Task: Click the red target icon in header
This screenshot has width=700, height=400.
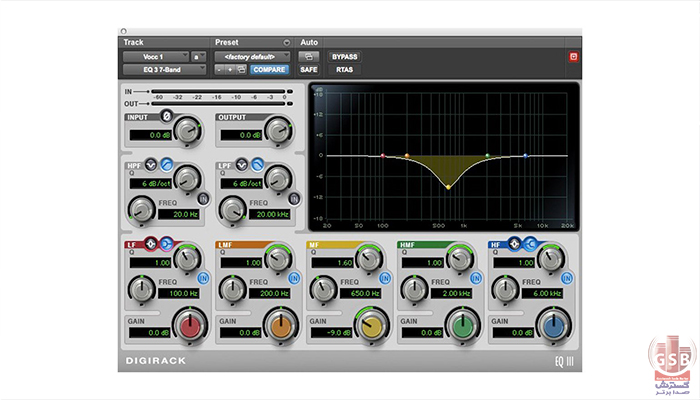Action: [574, 57]
